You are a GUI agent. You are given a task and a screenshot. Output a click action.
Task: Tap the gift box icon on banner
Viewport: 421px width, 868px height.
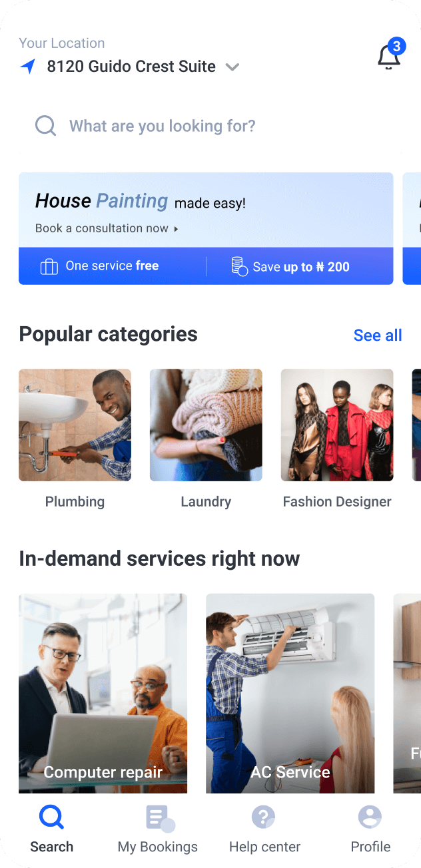pos(49,266)
